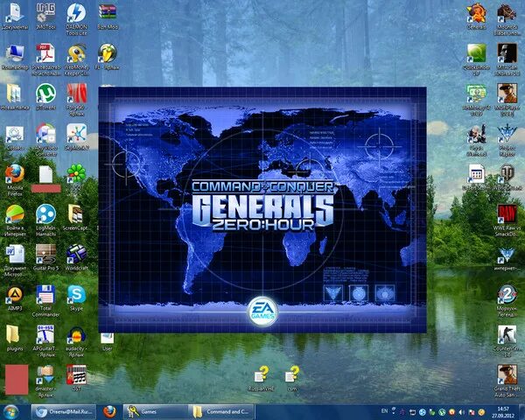
Task: Open the Project Raptor shortcut
Action: tap(507, 135)
